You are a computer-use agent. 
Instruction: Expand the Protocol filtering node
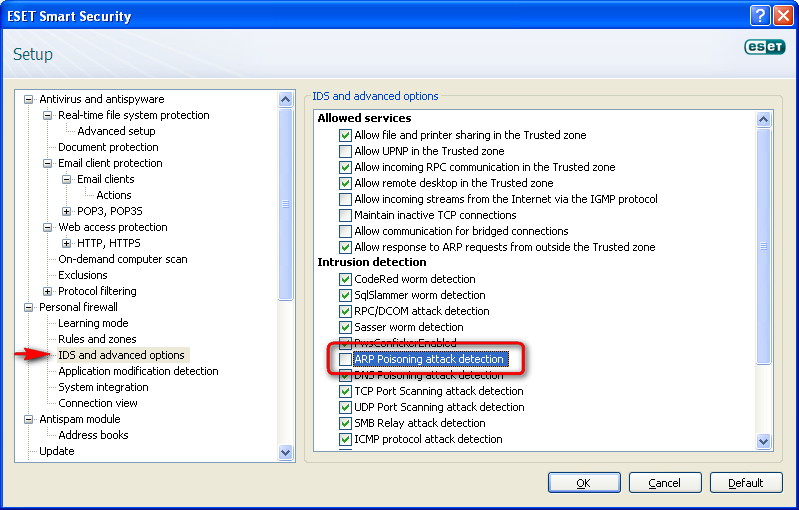click(47, 291)
